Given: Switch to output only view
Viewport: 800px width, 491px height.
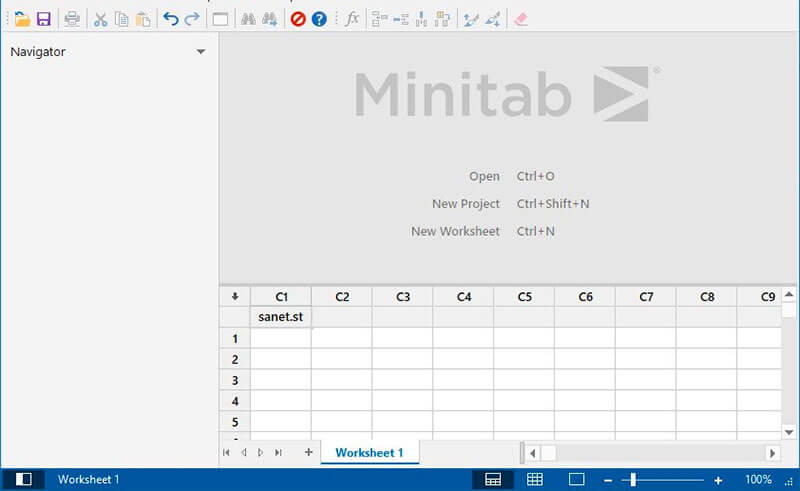Looking at the screenshot, I should 577,479.
